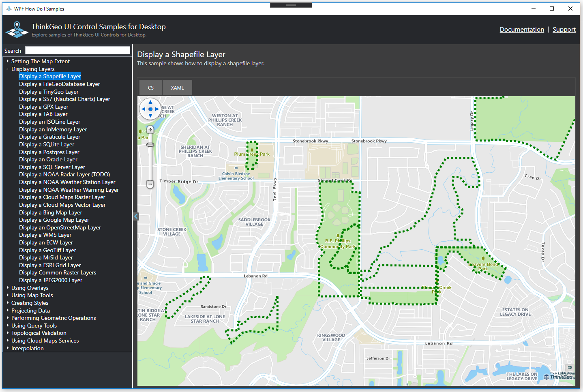This screenshot has height=392, width=583.
Task: Select Display a TAB Layer
Action: tap(43, 114)
